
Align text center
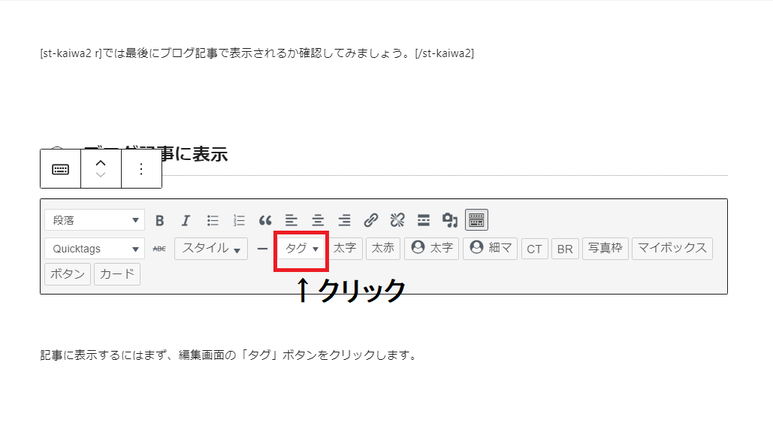(x=318, y=220)
